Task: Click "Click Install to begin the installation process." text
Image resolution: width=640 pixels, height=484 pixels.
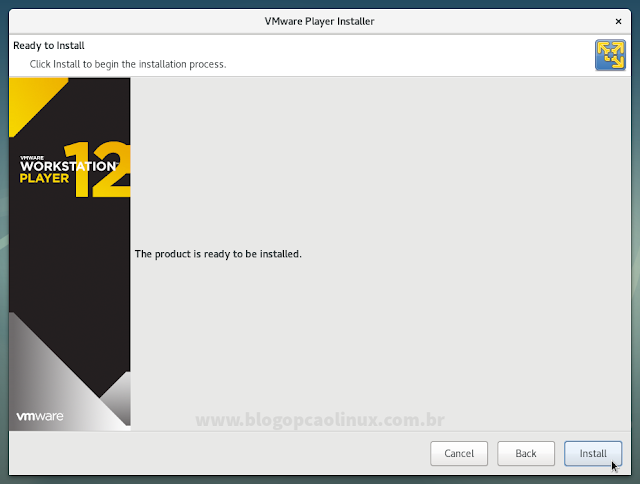Action: [128, 64]
